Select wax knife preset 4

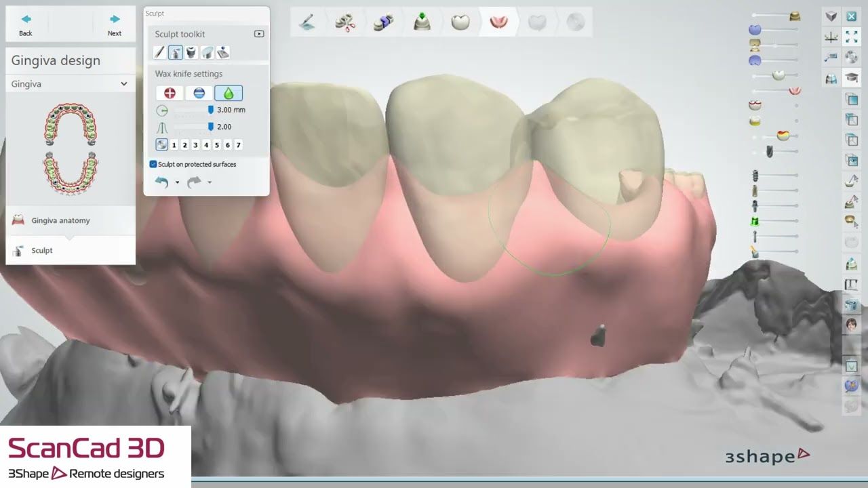pyautogui.click(x=206, y=145)
